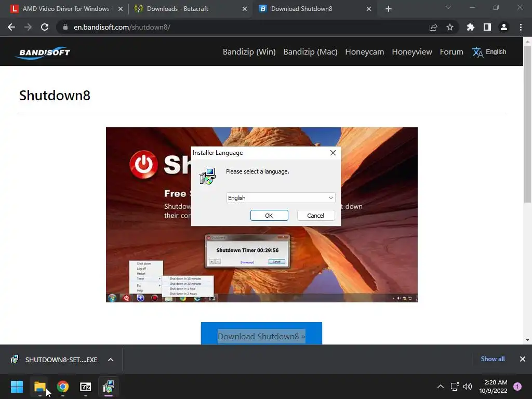
Task: Click OK in Installer Language dialog
Action: click(269, 216)
